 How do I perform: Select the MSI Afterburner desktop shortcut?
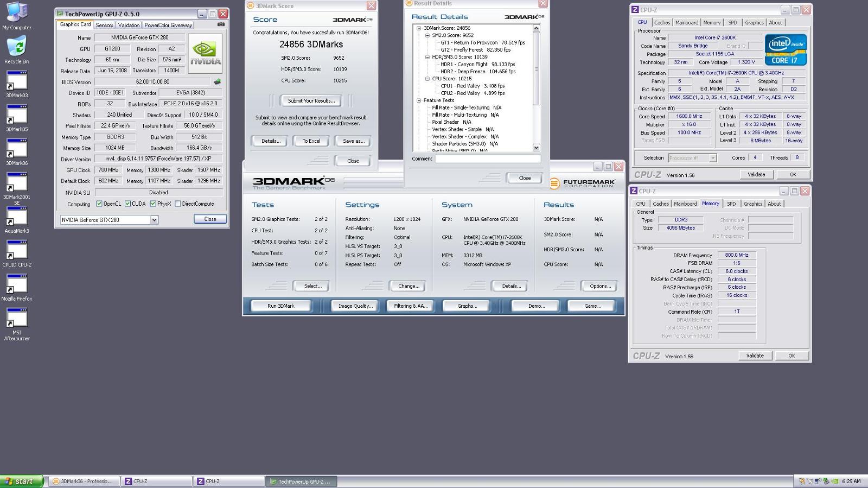point(17,324)
